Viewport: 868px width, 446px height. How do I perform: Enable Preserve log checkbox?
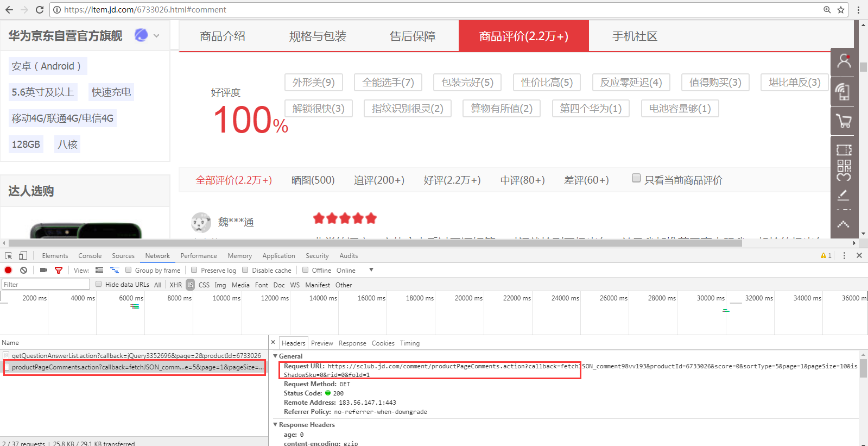[194, 270]
